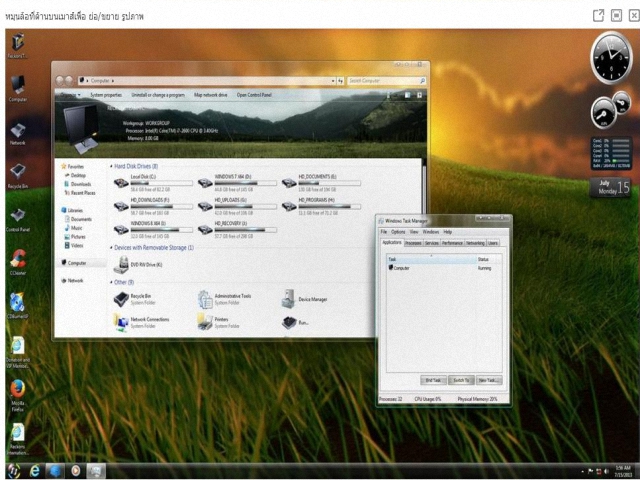Open Computer desktop shortcut icon
Screen dimensions: 640x480
point(18,88)
